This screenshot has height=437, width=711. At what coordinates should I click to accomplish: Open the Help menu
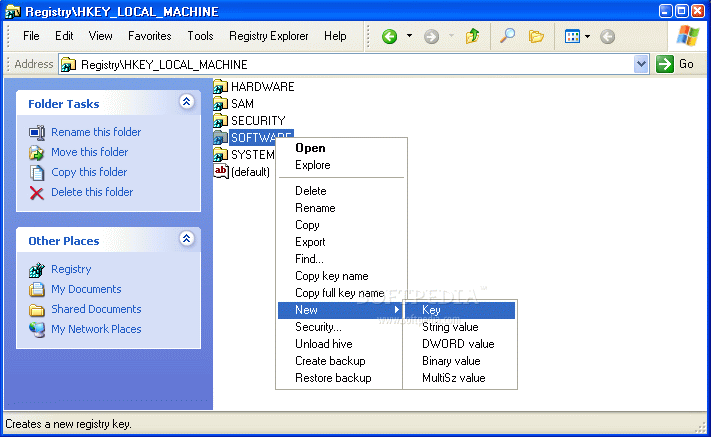pyautogui.click(x=335, y=36)
